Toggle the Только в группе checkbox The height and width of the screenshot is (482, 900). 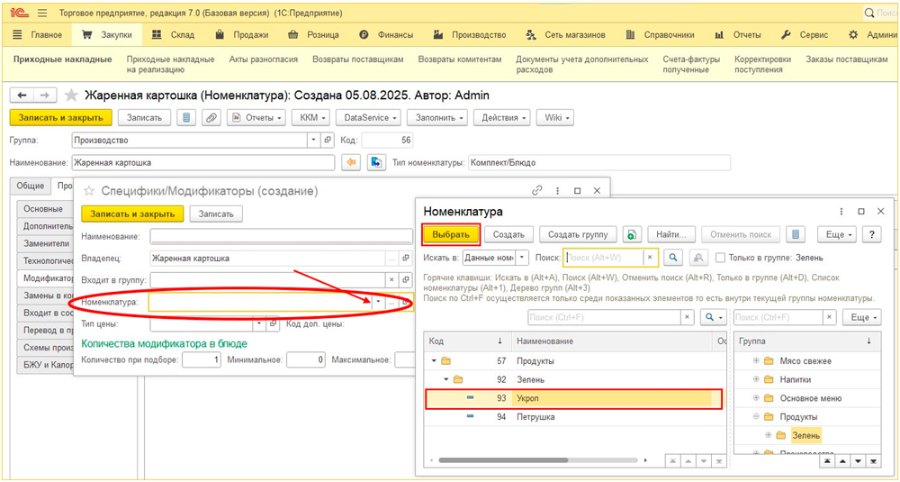click(x=720, y=258)
